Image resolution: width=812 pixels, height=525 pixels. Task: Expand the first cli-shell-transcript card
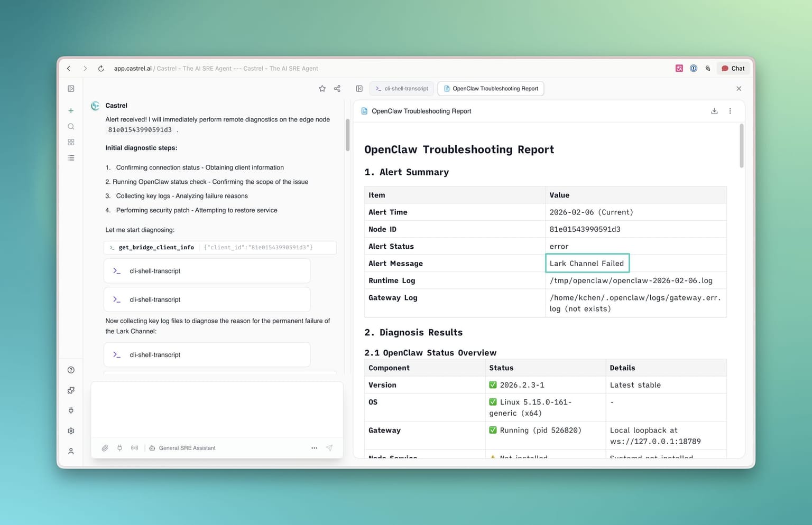pyautogui.click(x=207, y=271)
